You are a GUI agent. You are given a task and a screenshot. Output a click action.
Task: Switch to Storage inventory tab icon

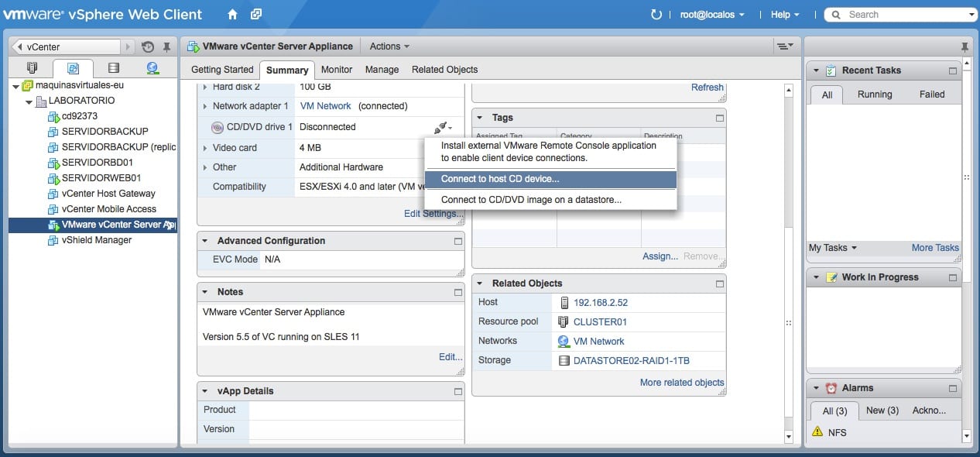[x=114, y=68]
